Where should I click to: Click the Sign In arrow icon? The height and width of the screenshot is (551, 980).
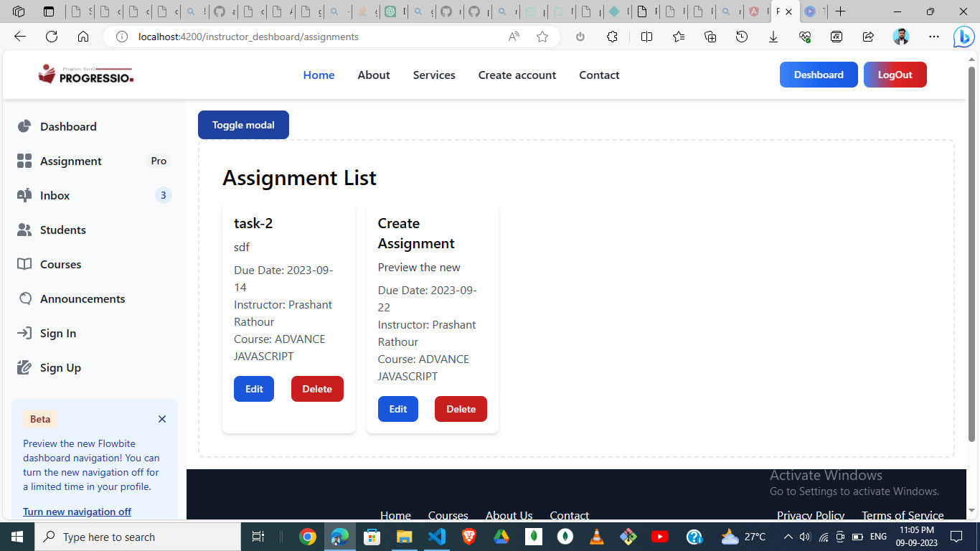click(24, 333)
